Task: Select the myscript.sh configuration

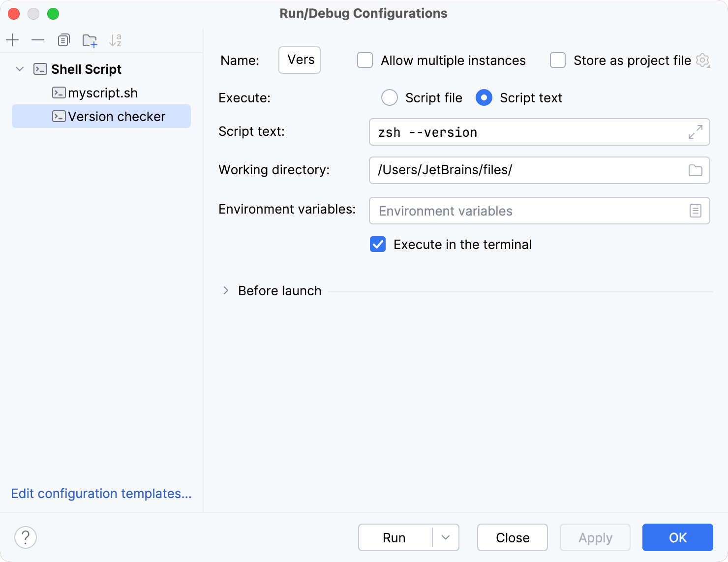Action: [x=102, y=93]
